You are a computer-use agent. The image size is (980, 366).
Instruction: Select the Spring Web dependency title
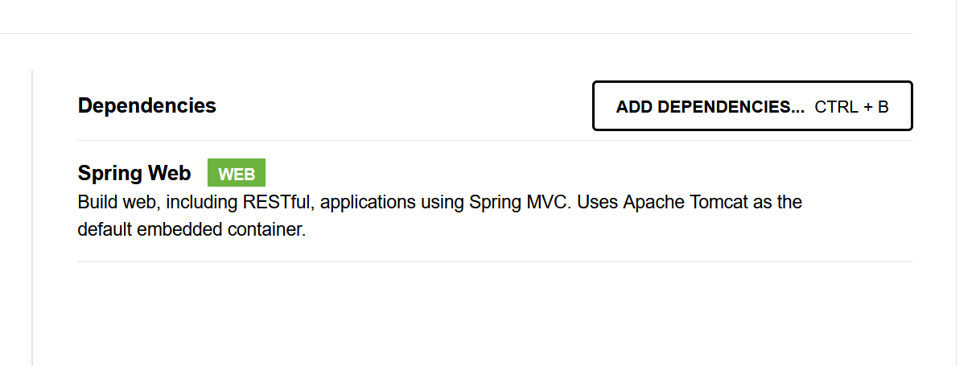(134, 173)
